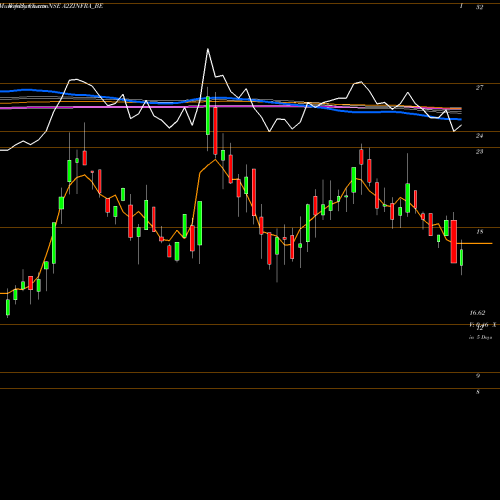Select the 32 price axis label
The height and width of the screenshot is (500, 500).
click(479, 7)
